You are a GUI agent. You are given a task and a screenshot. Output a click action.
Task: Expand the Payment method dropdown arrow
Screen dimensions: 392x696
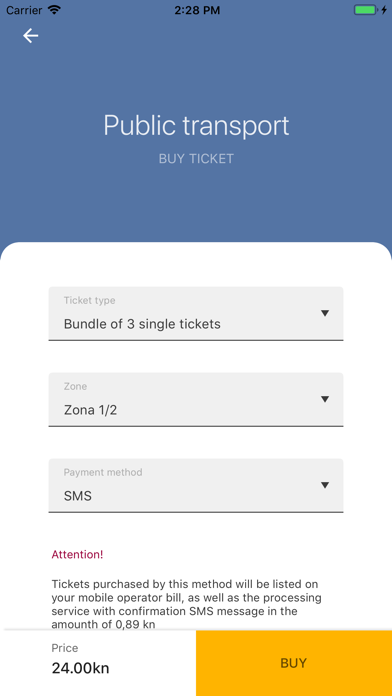pos(325,485)
